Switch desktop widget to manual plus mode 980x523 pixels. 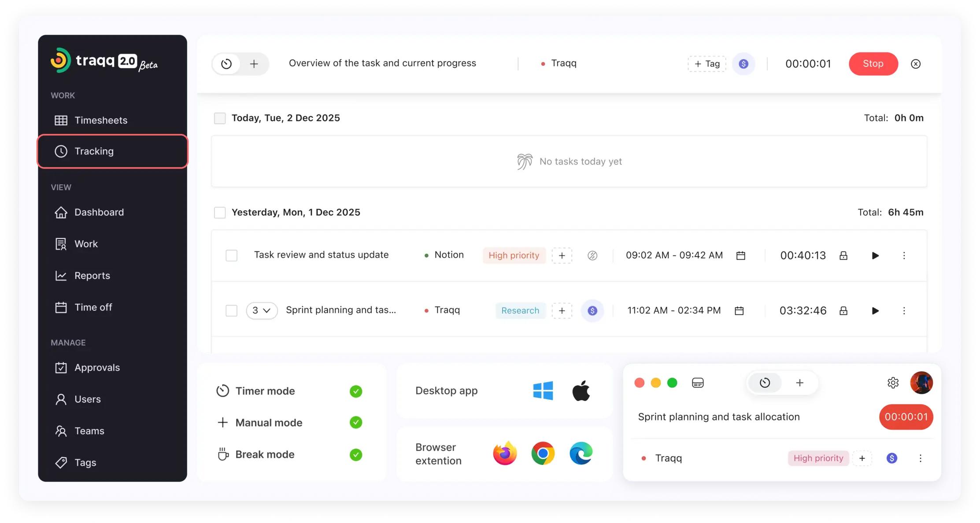click(799, 383)
